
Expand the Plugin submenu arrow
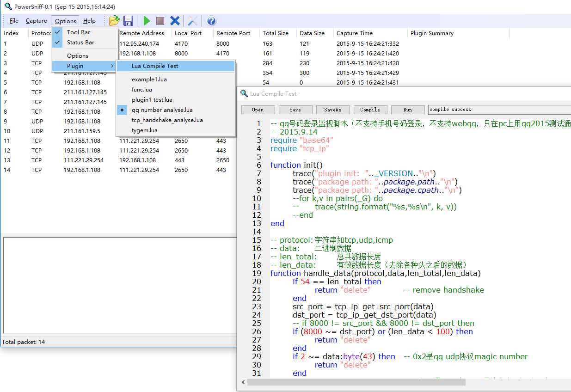[112, 66]
